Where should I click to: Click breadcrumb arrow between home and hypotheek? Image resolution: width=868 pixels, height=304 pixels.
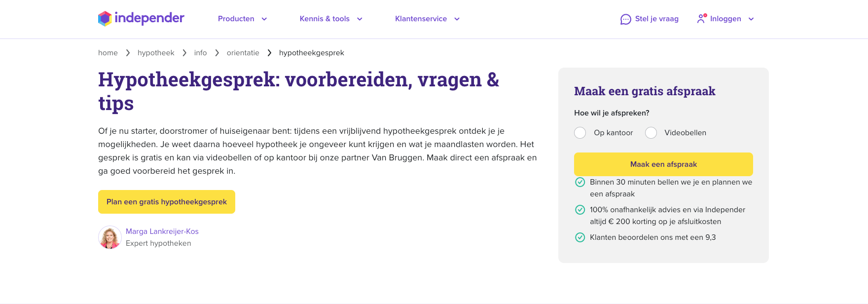pyautogui.click(x=128, y=53)
